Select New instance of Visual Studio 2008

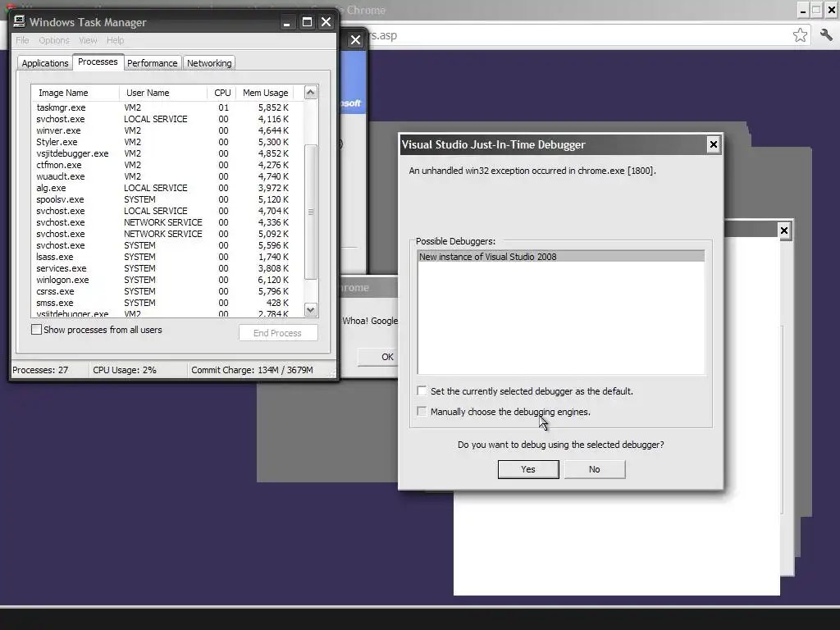coord(560,257)
